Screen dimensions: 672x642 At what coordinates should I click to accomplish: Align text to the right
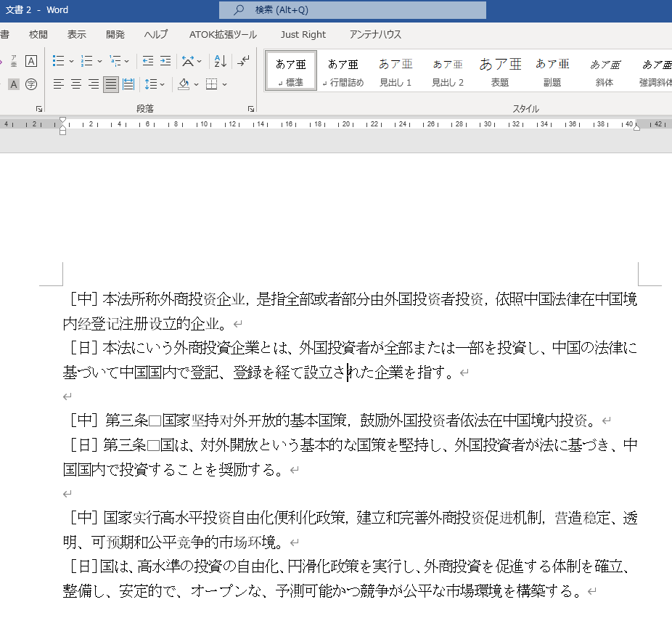94,84
